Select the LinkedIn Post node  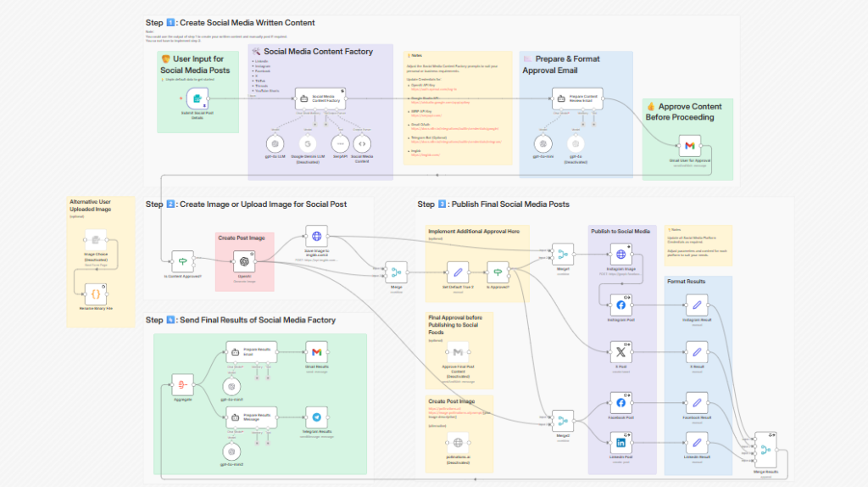621,443
